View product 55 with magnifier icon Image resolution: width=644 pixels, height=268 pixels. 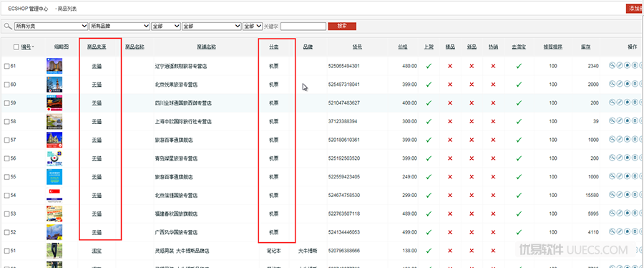612,176
